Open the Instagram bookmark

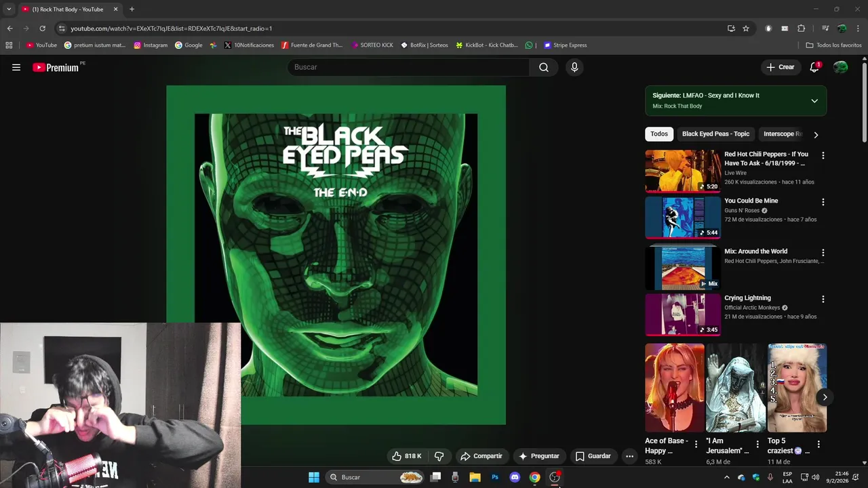[151, 45]
